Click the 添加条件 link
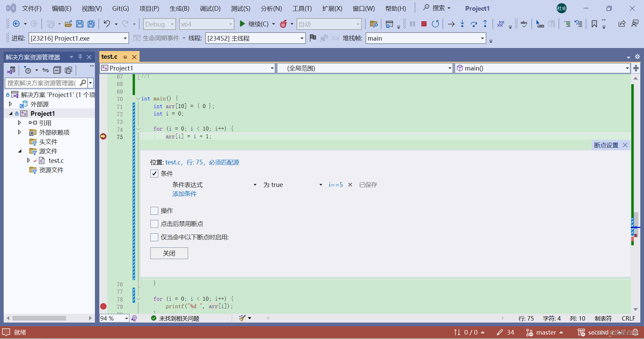Screen dimensions: 644x339 coord(184,194)
